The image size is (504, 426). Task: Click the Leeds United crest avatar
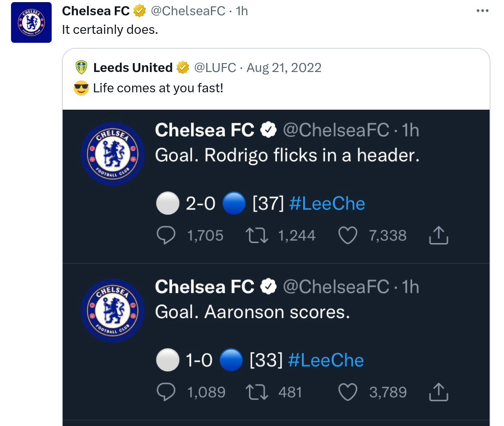coord(81,68)
